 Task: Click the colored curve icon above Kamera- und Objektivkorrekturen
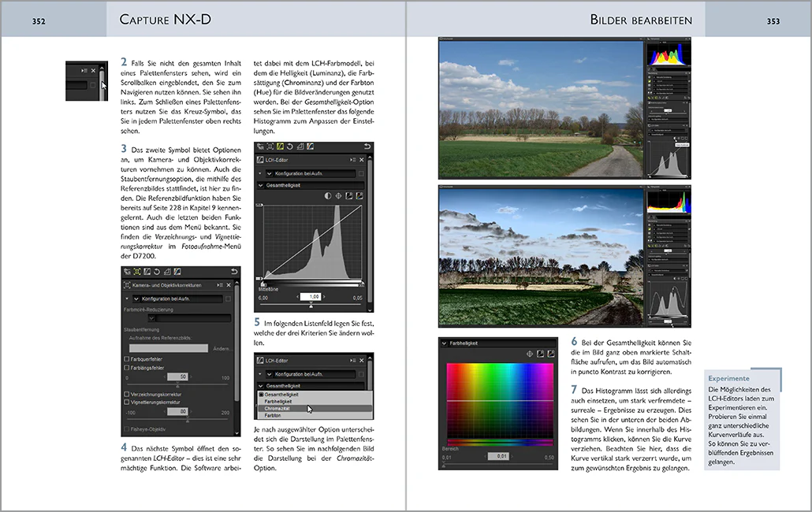tap(177, 272)
